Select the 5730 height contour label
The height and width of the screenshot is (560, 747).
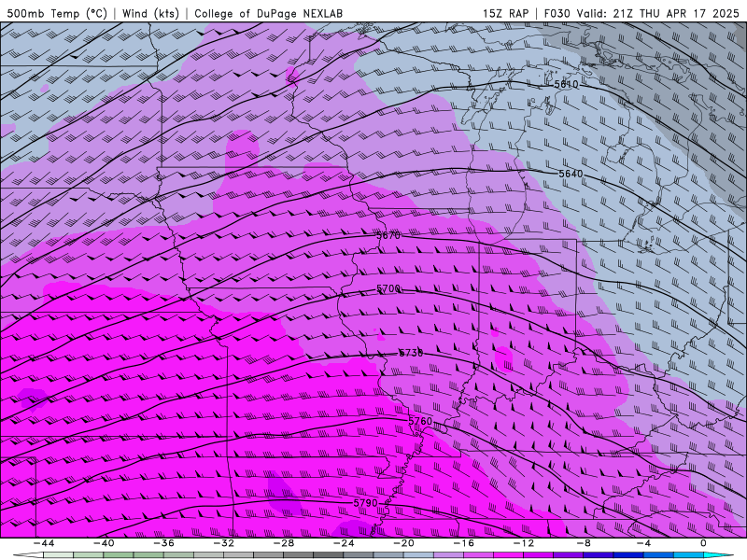(410, 353)
